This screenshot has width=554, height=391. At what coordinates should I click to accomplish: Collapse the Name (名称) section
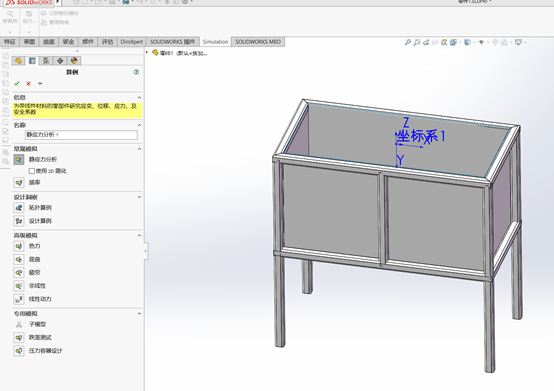click(140, 125)
